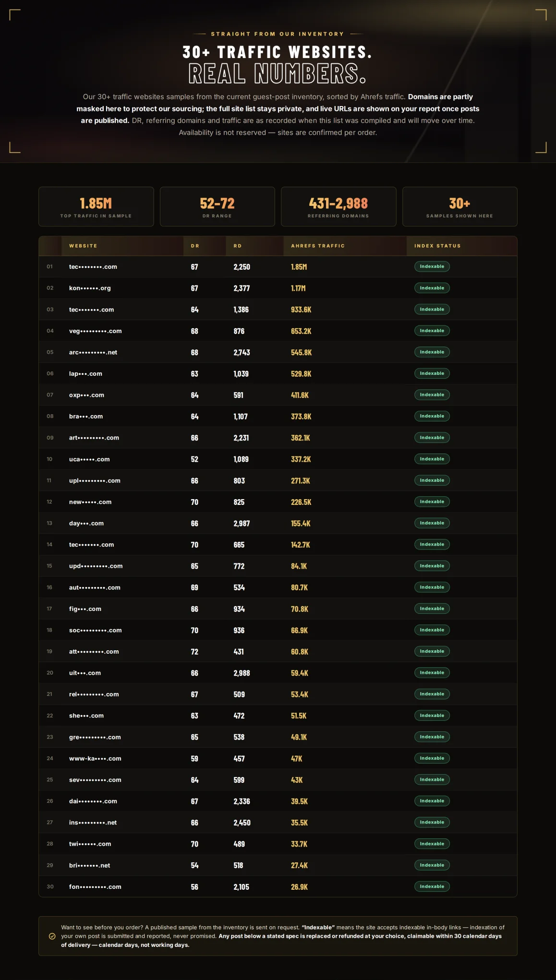Select the Indexable badge in row 05
The height and width of the screenshot is (980, 556).
click(x=432, y=352)
